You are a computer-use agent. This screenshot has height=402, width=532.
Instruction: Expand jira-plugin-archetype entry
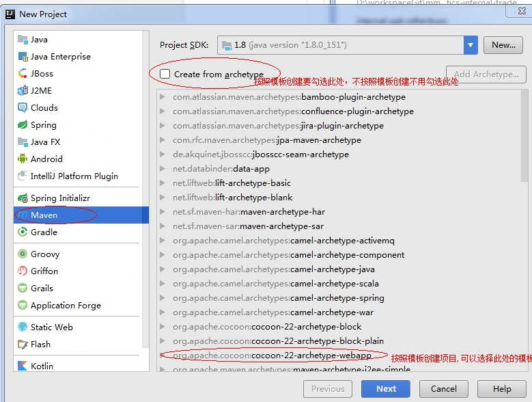pos(163,126)
